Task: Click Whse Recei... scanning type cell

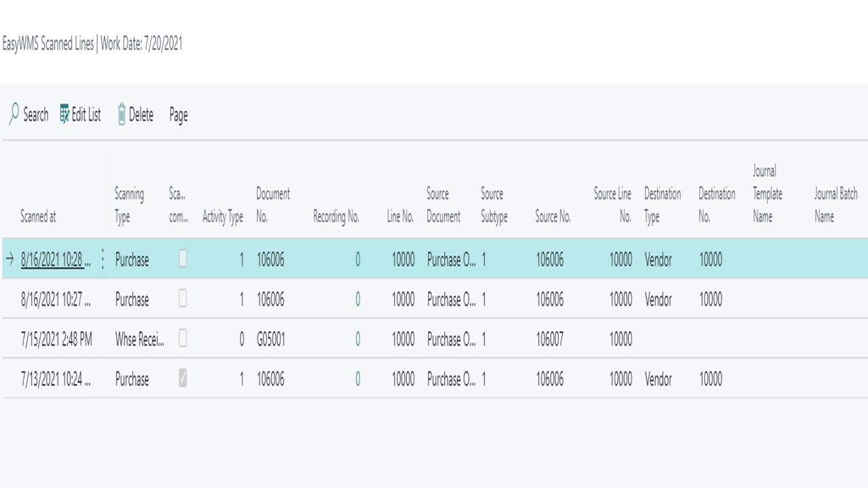Action: [139, 340]
